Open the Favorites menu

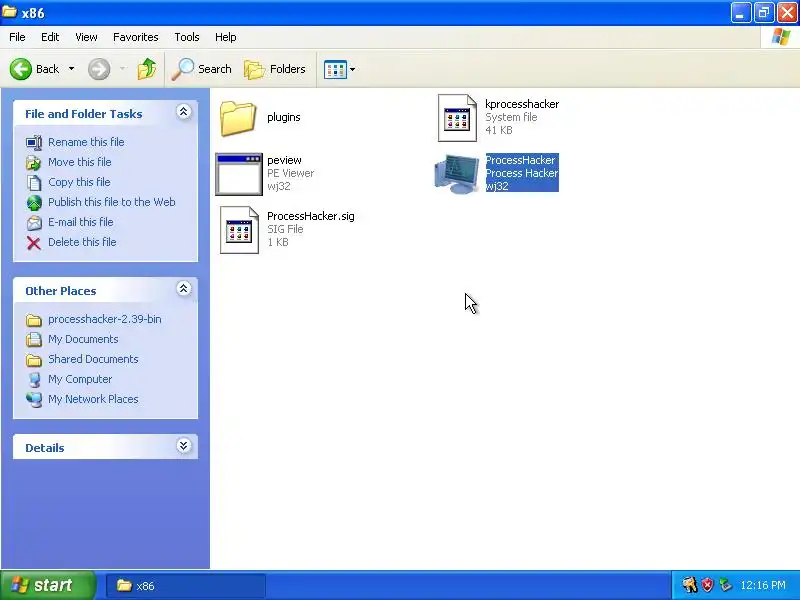pos(136,37)
